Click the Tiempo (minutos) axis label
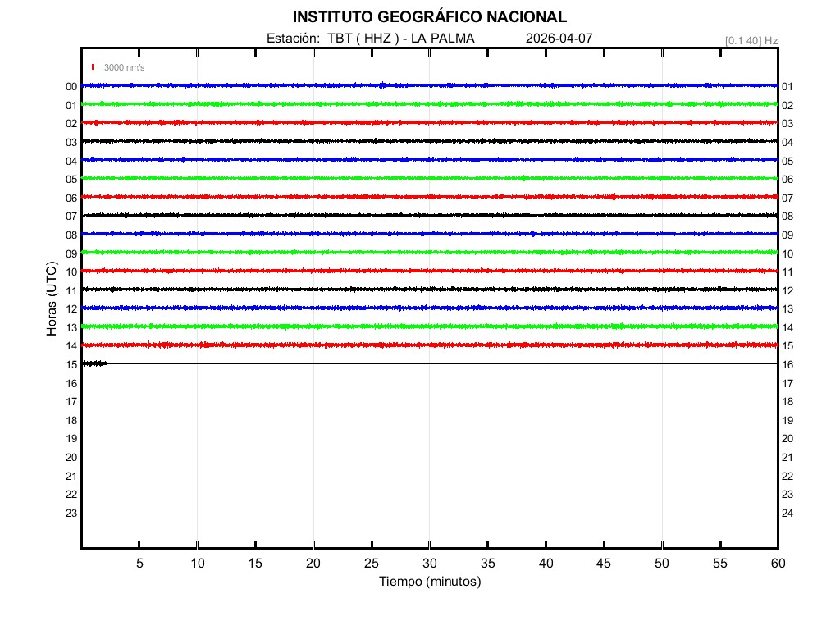The width and height of the screenshot is (840, 630). click(x=429, y=582)
